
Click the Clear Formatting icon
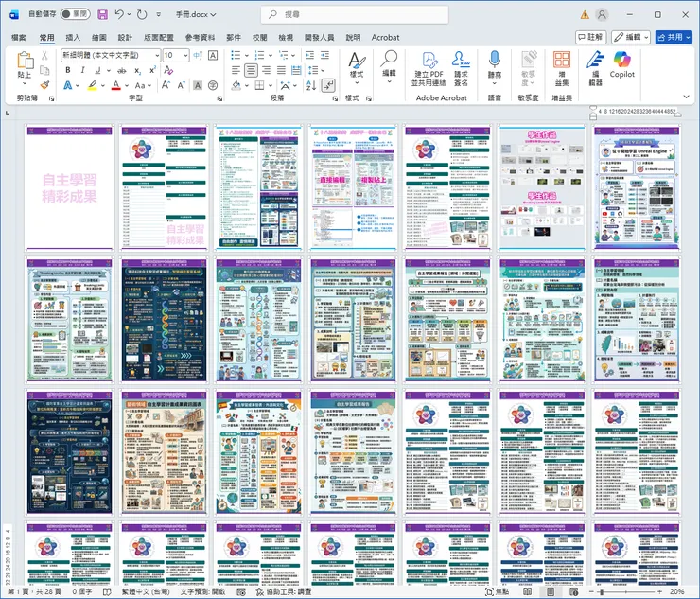coord(168,70)
